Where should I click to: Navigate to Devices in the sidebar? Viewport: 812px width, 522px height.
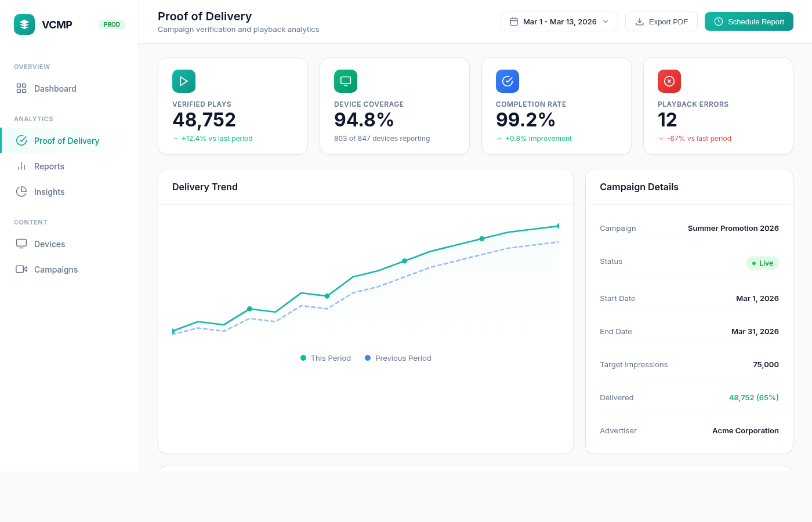click(49, 244)
